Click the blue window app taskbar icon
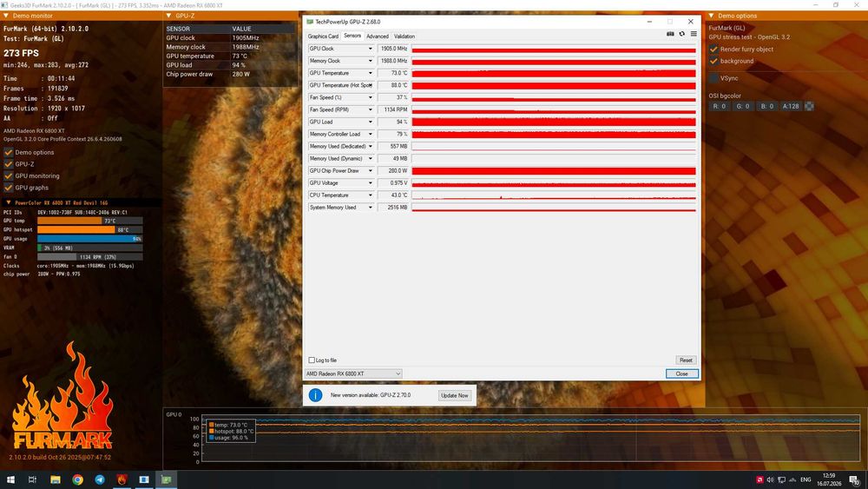This screenshot has width=868, height=489. click(x=144, y=479)
